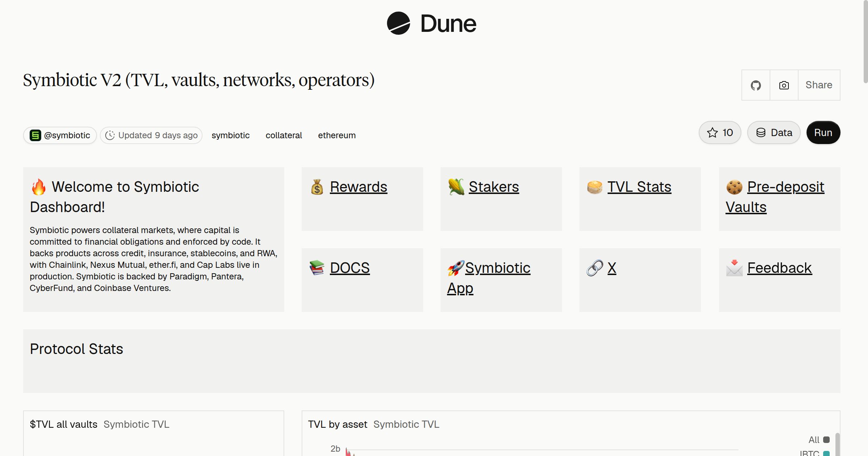Click the chain link emoji beside X
Image resolution: width=868 pixels, height=456 pixels.
click(595, 268)
